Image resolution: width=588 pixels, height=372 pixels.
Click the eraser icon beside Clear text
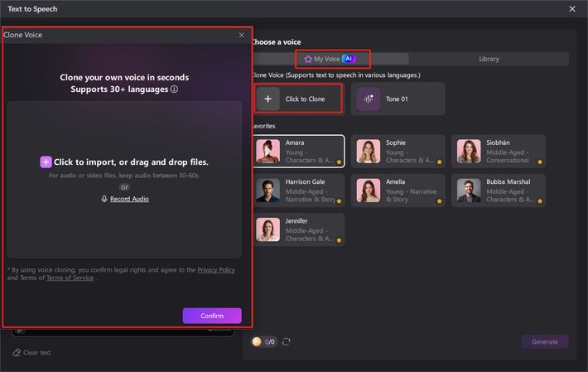coord(17,353)
